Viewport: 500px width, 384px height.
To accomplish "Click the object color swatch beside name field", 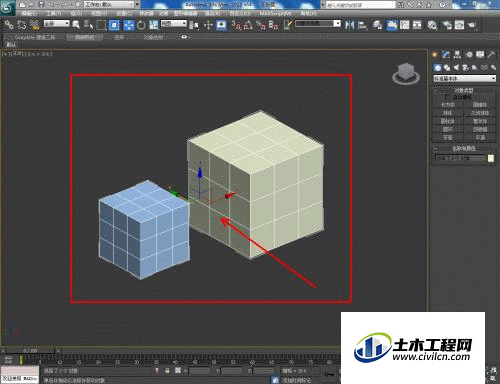I will coord(491,158).
